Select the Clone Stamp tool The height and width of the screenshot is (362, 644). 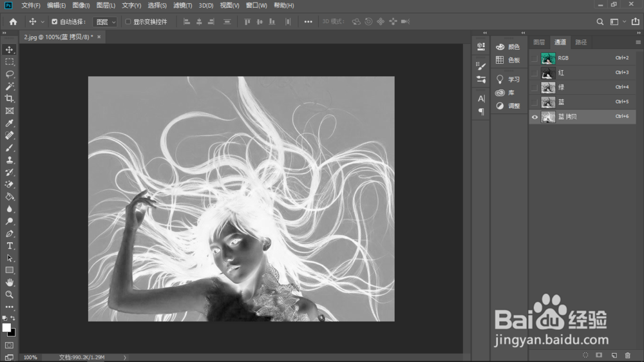point(10,160)
